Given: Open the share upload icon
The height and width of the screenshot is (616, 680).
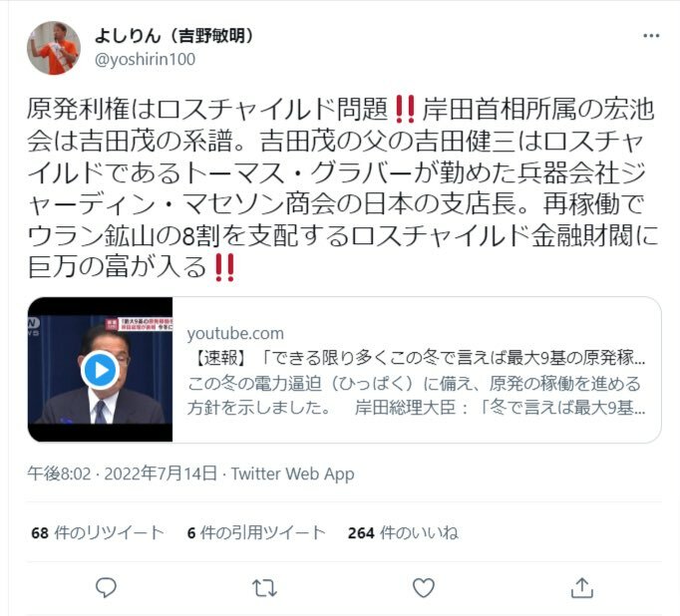Looking at the screenshot, I should pos(582,588).
